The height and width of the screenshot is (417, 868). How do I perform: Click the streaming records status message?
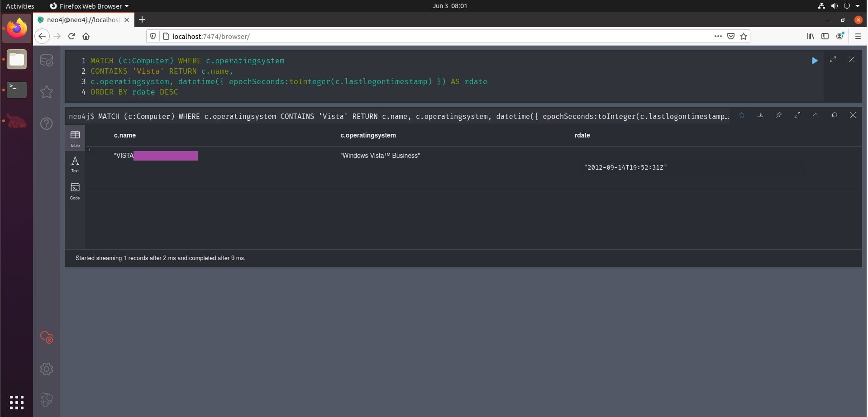(160, 258)
